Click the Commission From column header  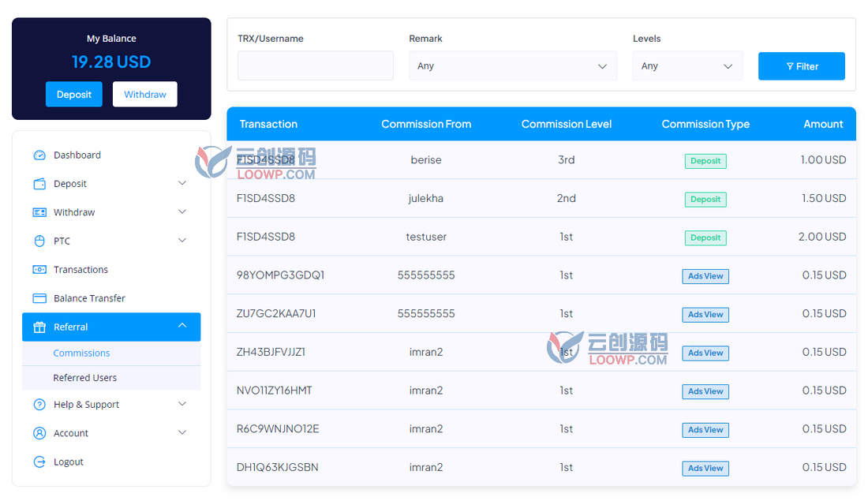point(426,124)
